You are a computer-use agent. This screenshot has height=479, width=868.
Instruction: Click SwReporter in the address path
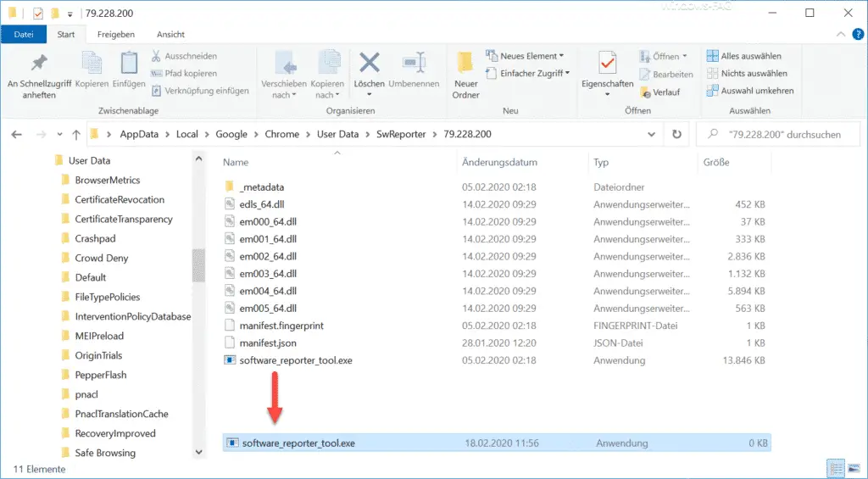point(401,134)
